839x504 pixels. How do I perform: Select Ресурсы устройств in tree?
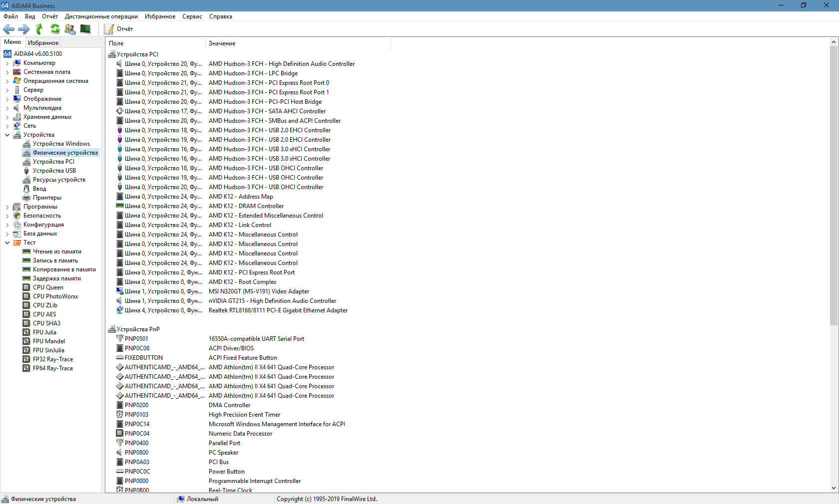59,180
